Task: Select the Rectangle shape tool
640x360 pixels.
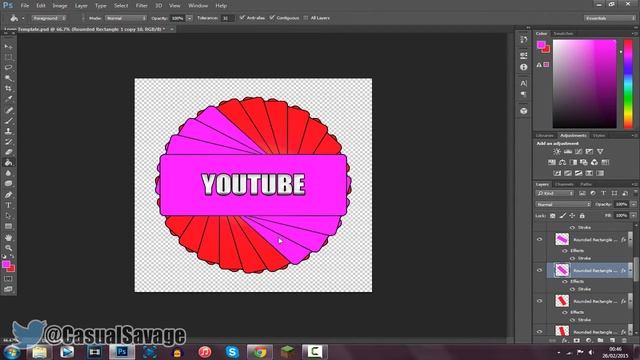Action: pyautogui.click(x=8, y=227)
